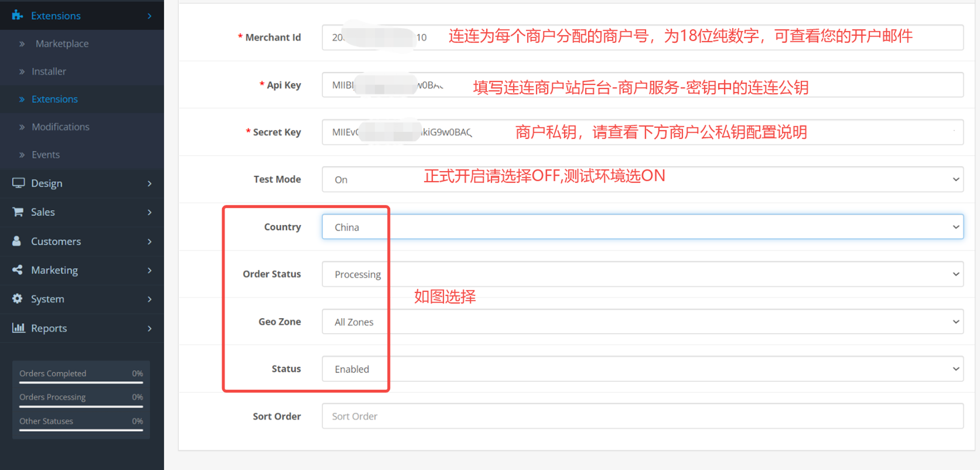Click the Sales shopping cart icon
The image size is (980, 470).
click(x=18, y=212)
